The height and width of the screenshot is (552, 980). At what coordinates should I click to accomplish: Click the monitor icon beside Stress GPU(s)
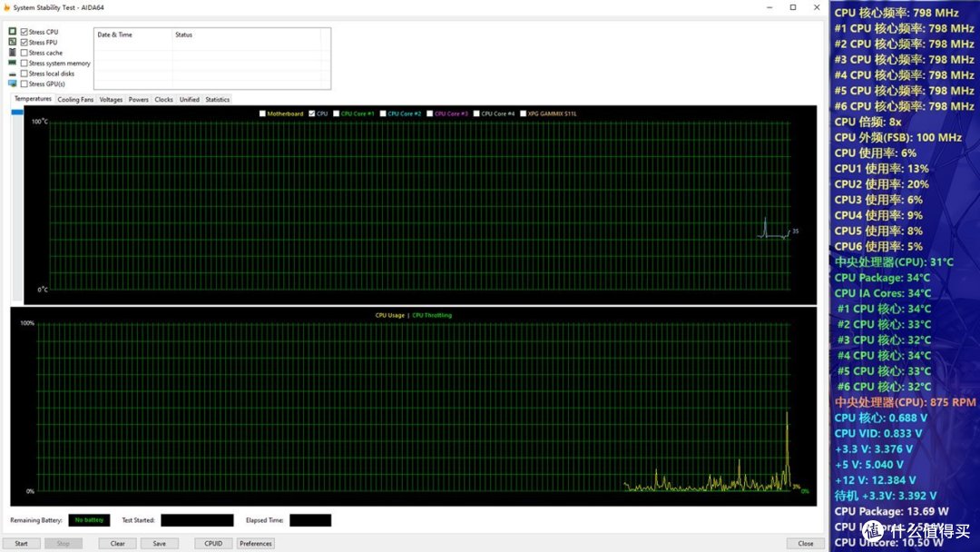point(13,84)
